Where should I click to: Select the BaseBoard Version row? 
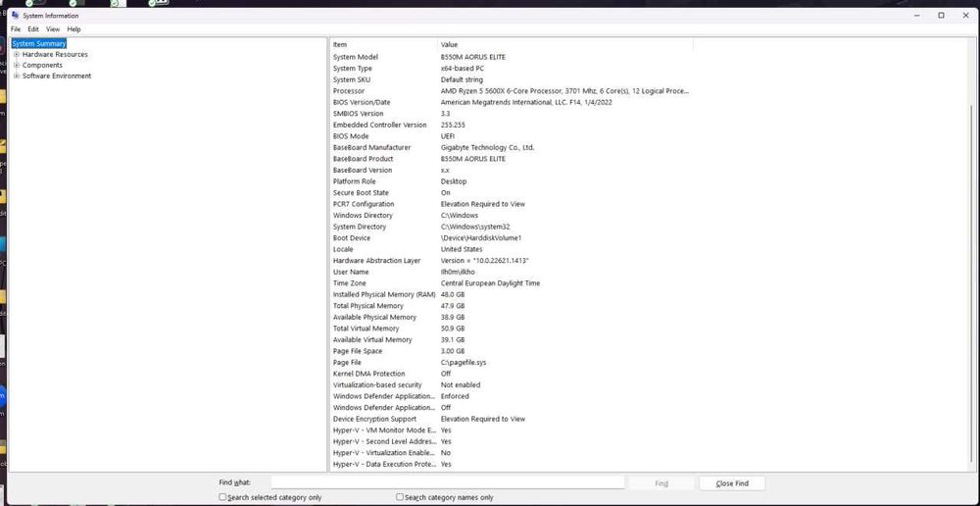click(x=512, y=170)
